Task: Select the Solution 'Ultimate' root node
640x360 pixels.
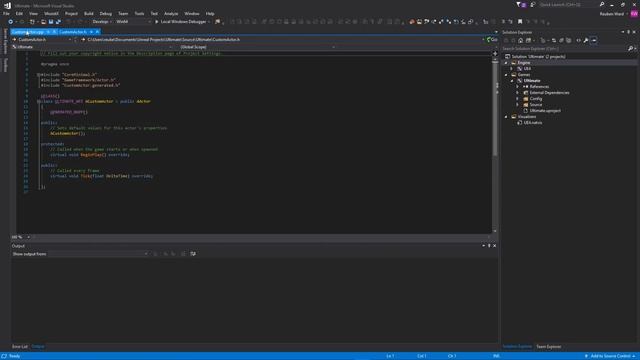Action: click(538, 57)
